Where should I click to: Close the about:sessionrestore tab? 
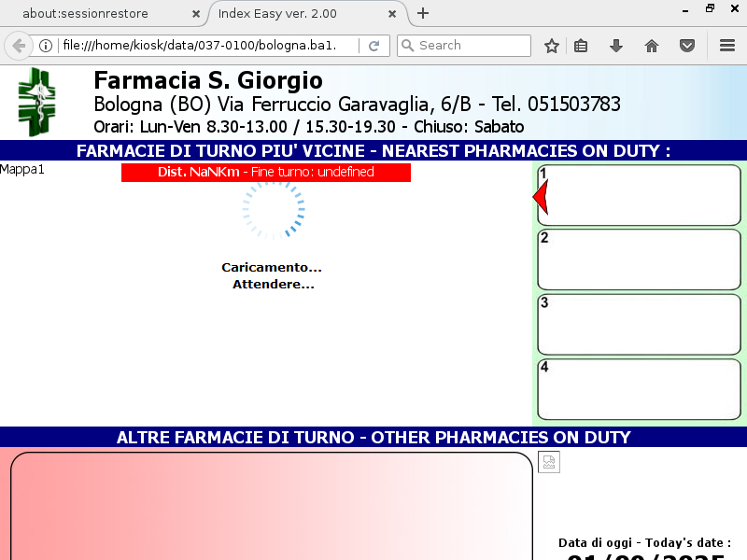tap(195, 14)
